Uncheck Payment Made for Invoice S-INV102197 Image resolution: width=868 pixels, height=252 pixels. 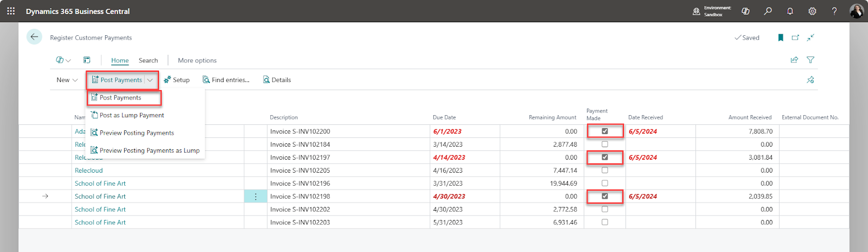click(605, 157)
